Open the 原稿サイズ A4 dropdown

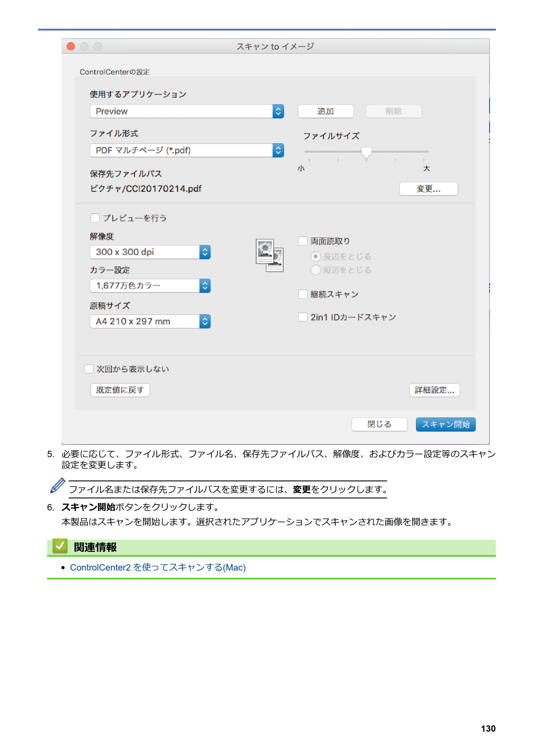point(150,321)
